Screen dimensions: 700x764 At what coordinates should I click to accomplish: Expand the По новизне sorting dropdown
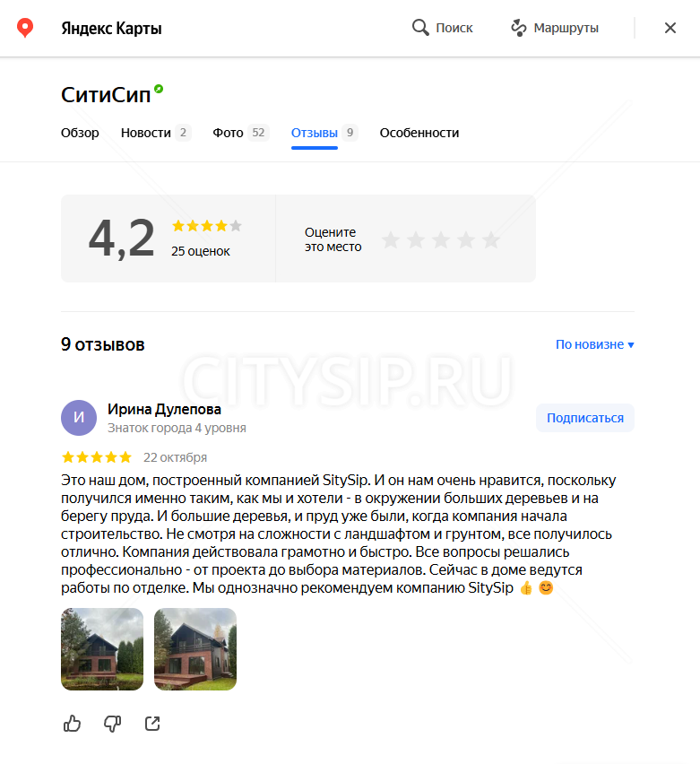pos(595,344)
